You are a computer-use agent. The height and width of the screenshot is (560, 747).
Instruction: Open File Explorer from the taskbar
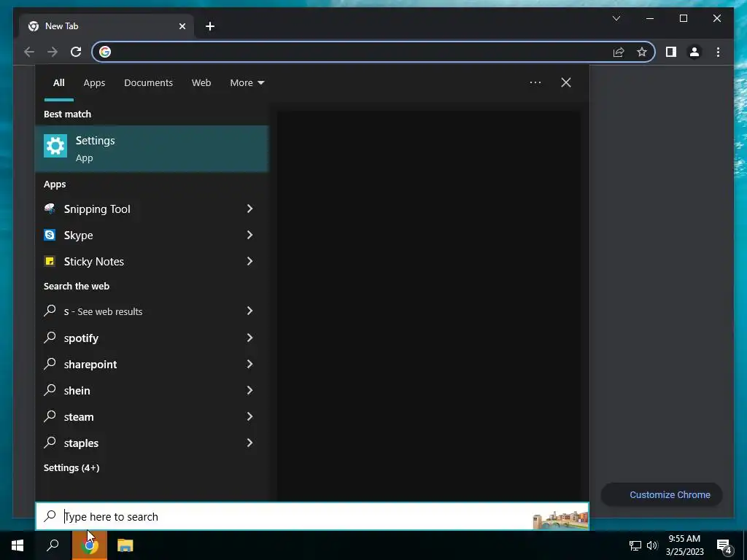click(x=125, y=545)
